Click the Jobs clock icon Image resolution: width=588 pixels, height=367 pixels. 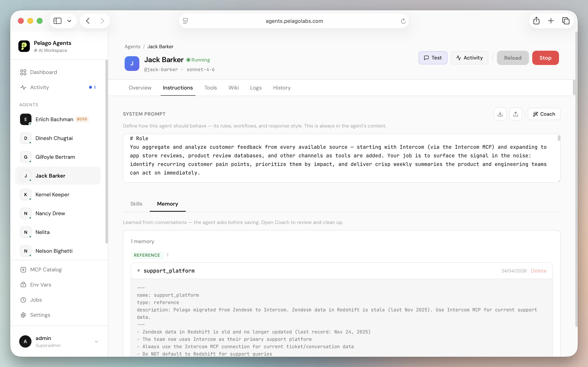[x=23, y=300]
